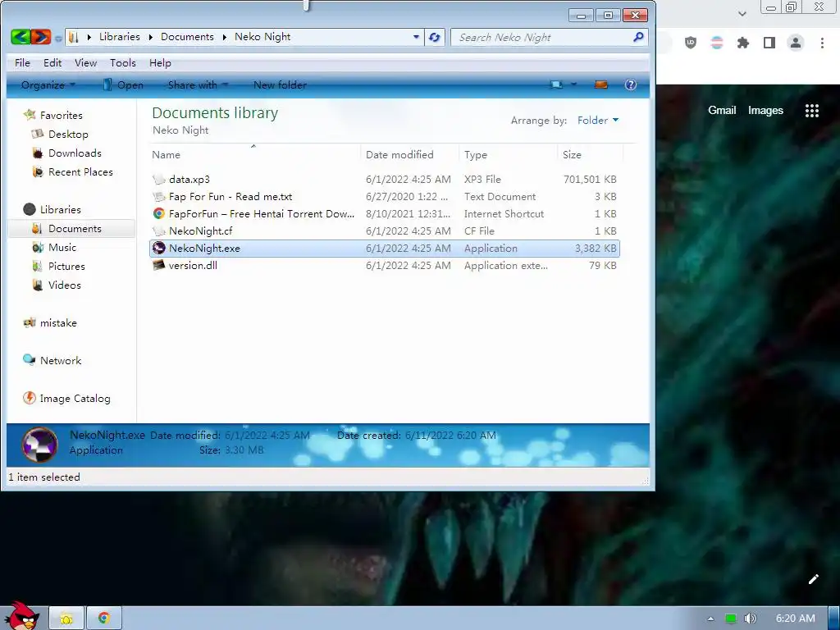Select Documents under Libraries

(72, 229)
